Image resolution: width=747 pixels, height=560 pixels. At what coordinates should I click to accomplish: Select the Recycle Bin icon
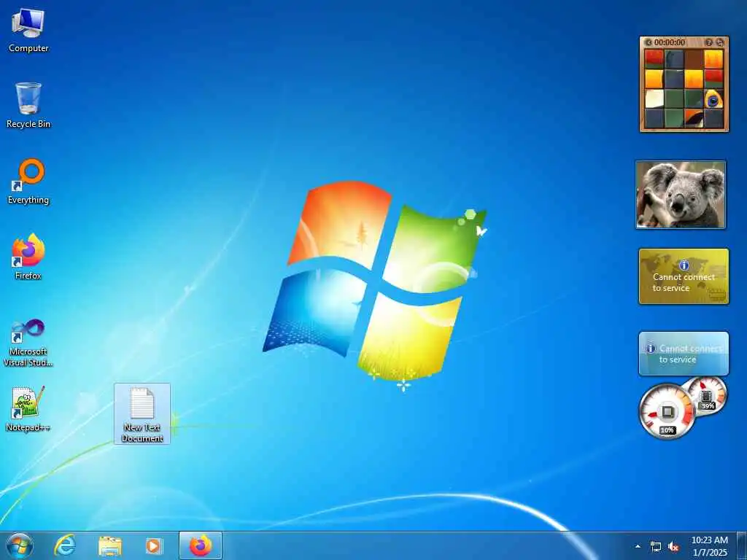(28, 106)
